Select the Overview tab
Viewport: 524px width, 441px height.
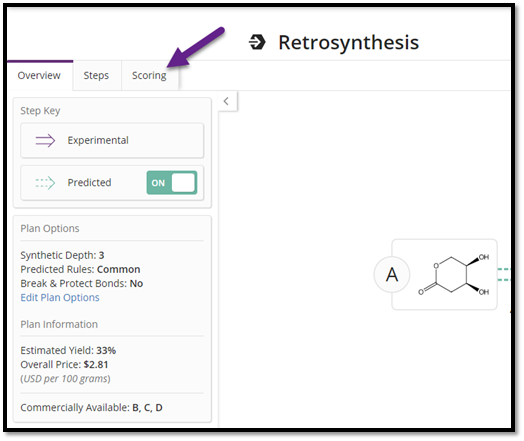(x=39, y=76)
